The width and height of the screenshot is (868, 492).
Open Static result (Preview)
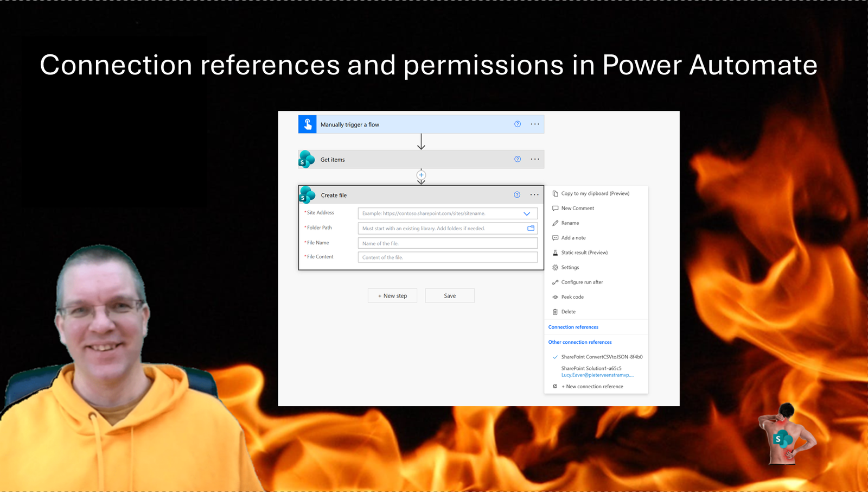pyautogui.click(x=596, y=253)
